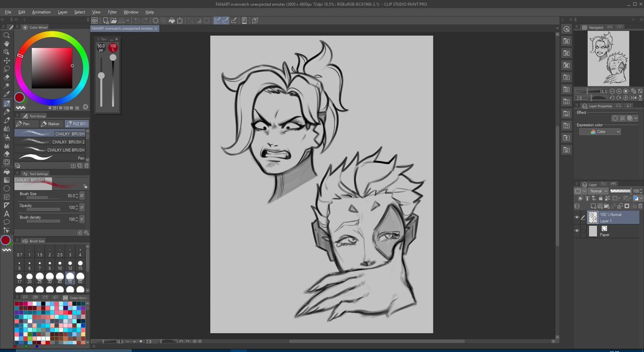Open the help question mark icon
The height and width of the screenshot is (352, 644).
pyautogui.click(x=255, y=21)
